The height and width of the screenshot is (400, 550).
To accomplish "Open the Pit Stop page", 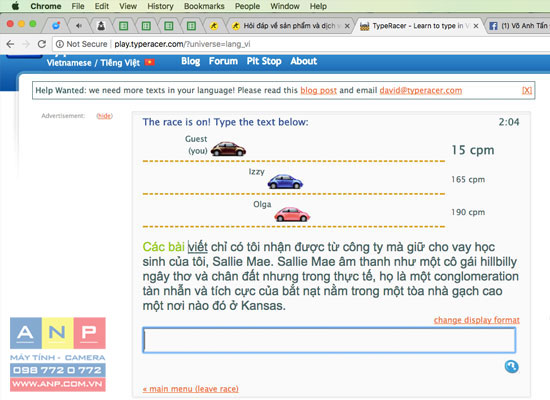I will tap(264, 61).
